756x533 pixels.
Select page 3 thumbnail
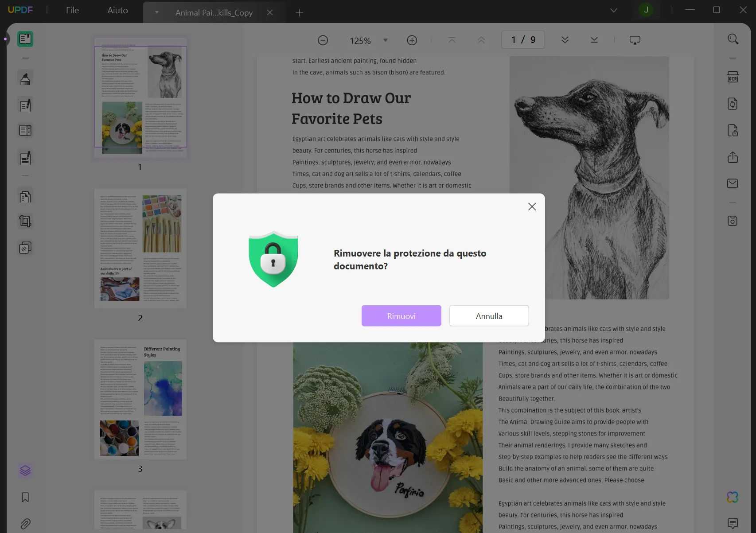(x=140, y=399)
